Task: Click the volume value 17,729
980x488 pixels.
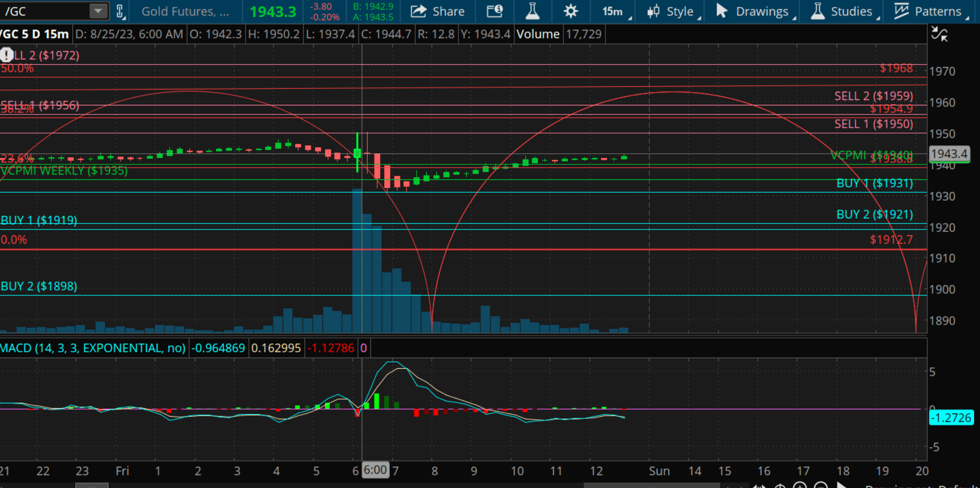Action: point(584,34)
